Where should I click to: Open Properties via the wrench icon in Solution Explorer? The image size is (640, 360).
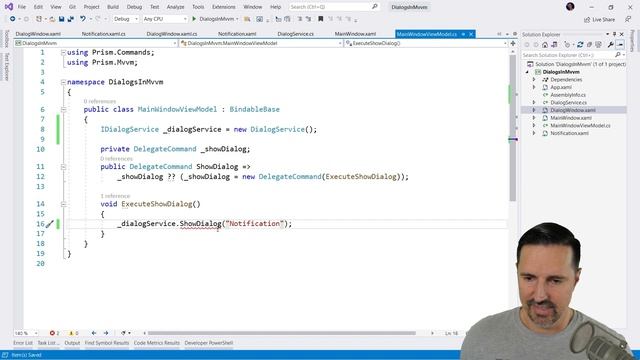point(610,45)
